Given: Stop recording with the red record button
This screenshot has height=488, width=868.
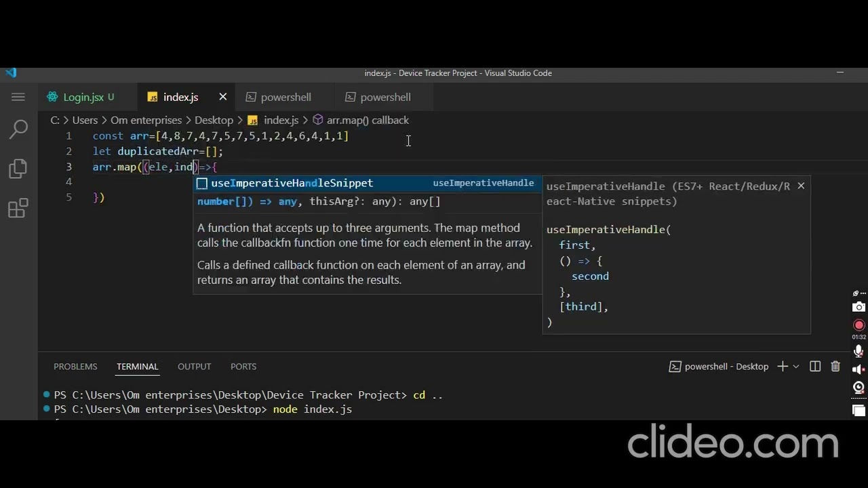Looking at the screenshot, I should tap(859, 325).
